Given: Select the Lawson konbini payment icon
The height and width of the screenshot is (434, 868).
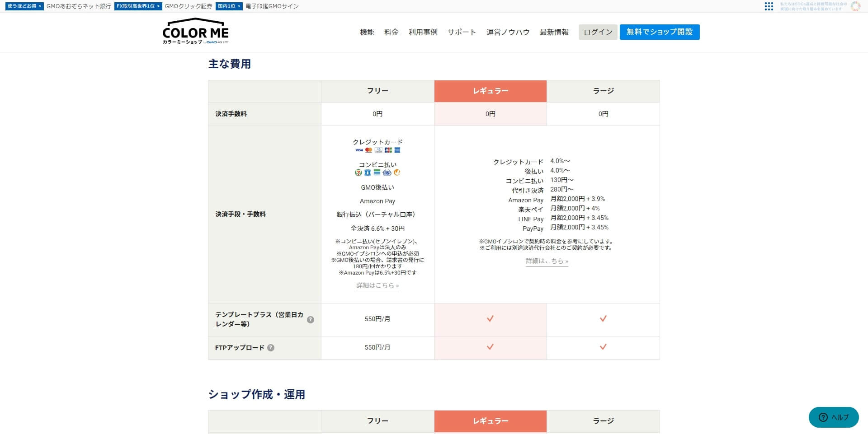Looking at the screenshot, I should pyautogui.click(x=368, y=173).
